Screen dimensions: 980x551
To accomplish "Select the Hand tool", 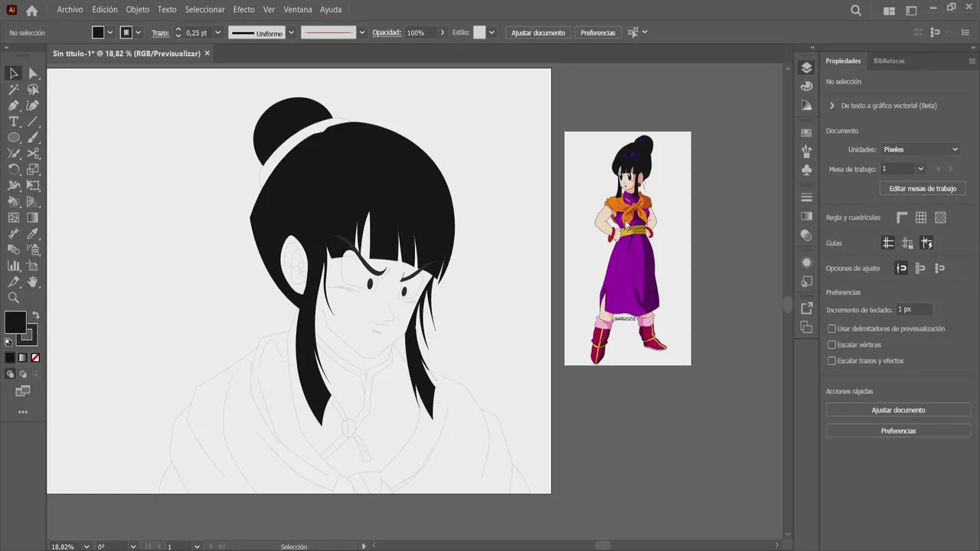I will point(33,282).
